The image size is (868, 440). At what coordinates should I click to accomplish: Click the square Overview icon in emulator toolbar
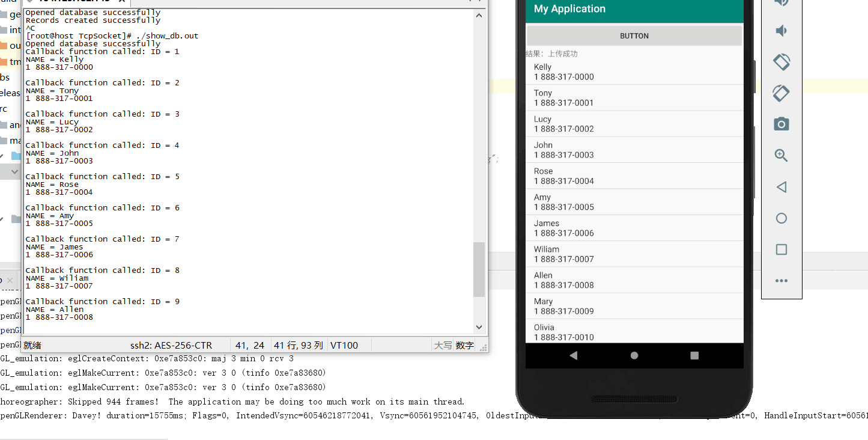(781, 249)
